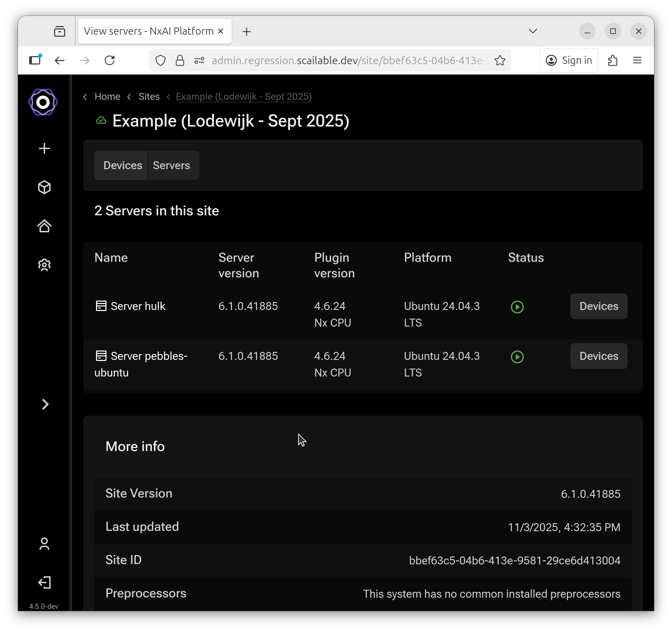Expand the sidebar with chevron arrow
Image resolution: width=672 pixels, height=631 pixels.
pos(45,404)
